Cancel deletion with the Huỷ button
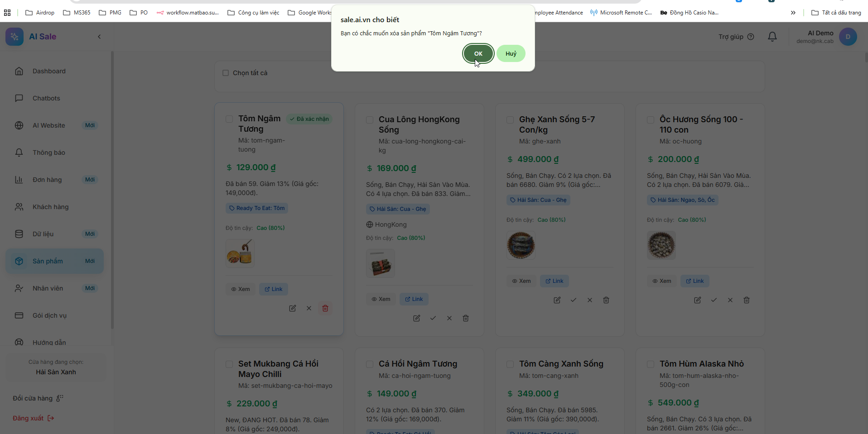The height and width of the screenshot is (434, 868). pyautogui.click(x=511, y=53)
